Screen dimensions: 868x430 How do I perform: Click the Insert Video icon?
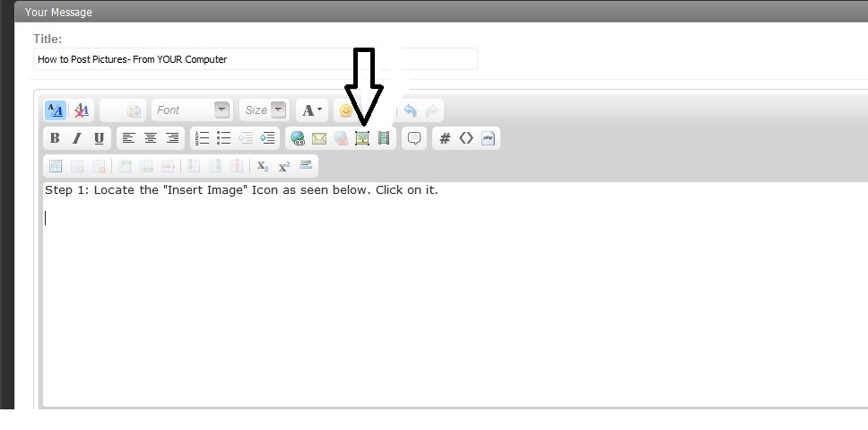tap(384, 138)
